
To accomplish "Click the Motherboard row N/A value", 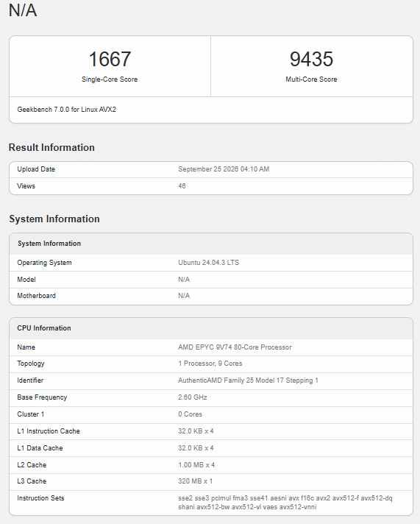I will coord(184,296).
